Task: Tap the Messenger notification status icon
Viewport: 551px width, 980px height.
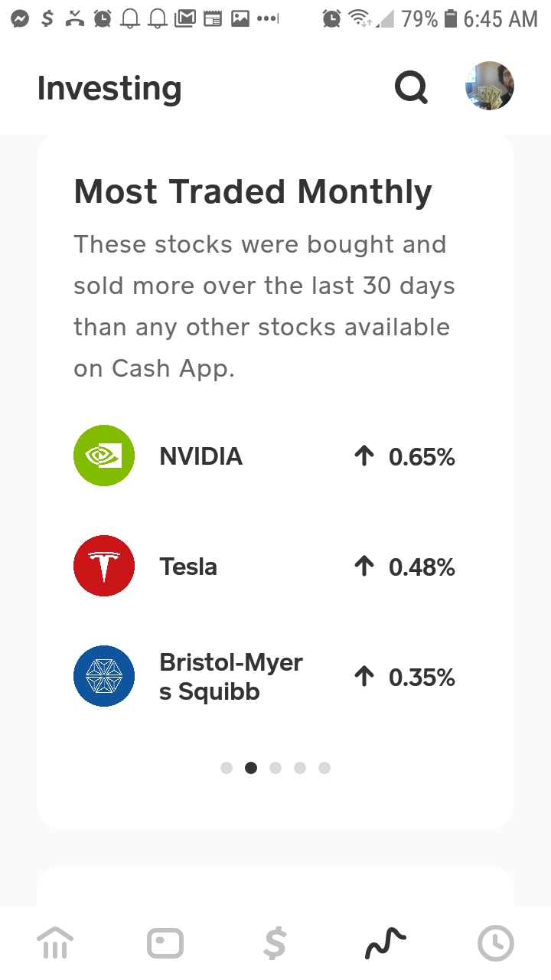Action: [21, 18]
